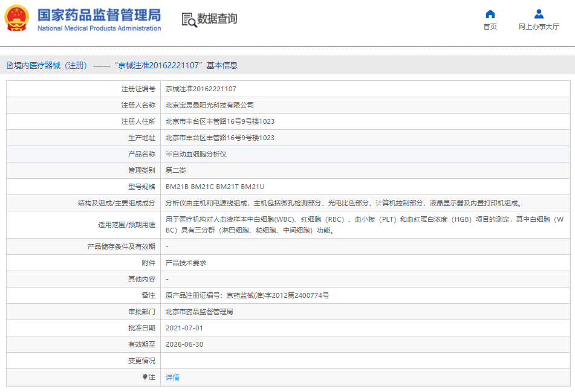This screenshot has height=392, width=575.
Task: Click registrant name 北京宝灵曼阳光科技有限公司
Action: (x=210, y=105)
